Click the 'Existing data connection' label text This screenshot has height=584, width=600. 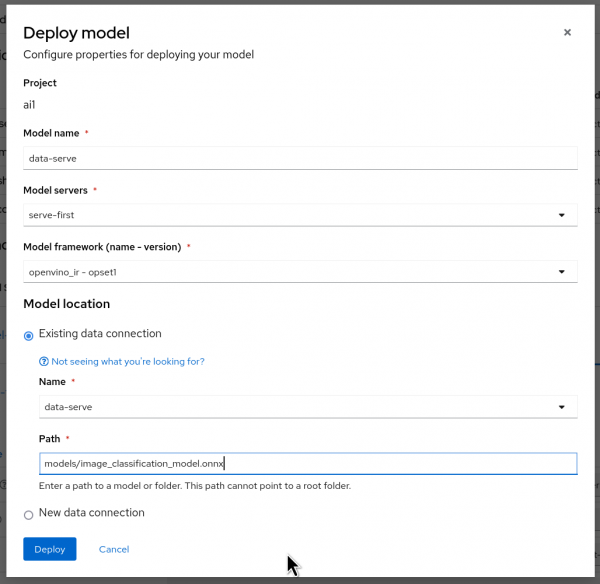pyautogui.click(x=100, y=334)
